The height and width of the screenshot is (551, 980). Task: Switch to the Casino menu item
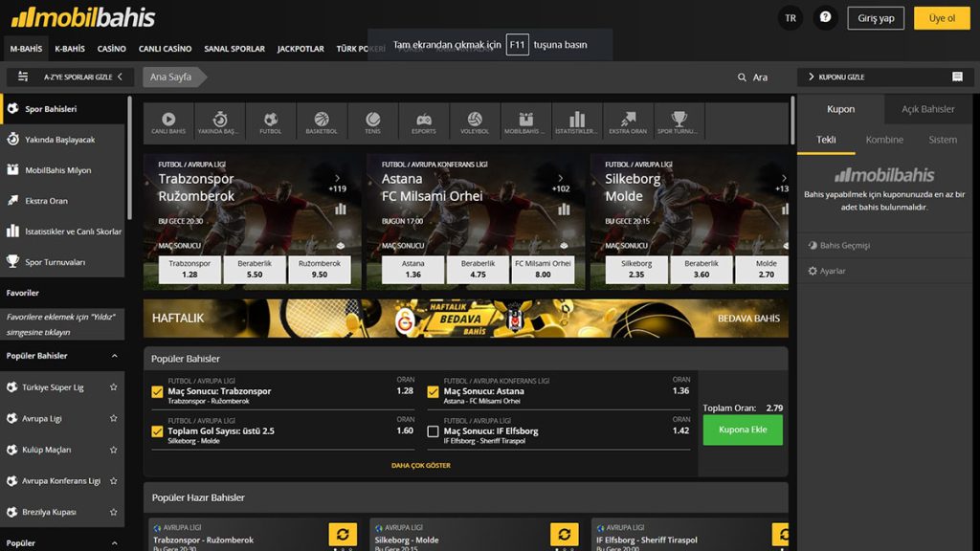point(112,49)
